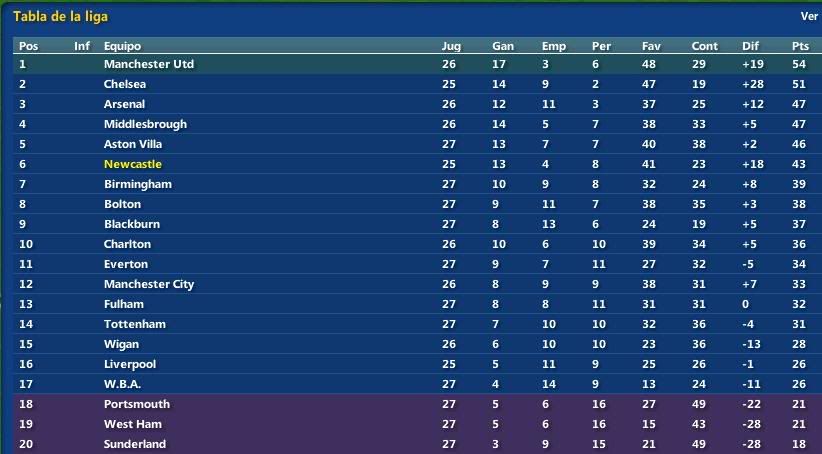This screenshot has height=454, width=822.
Task: Sort by Dif column header
Action: 750,46
